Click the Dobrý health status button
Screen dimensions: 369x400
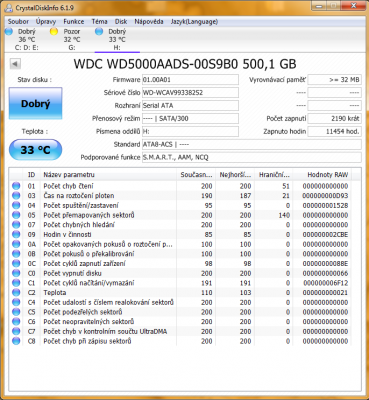tap(35, 104)
